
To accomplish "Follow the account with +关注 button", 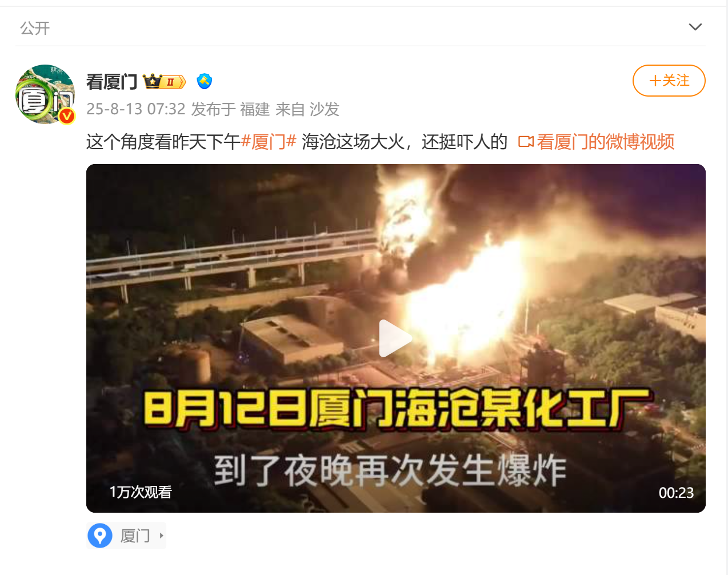I will (x=669, y=81).
